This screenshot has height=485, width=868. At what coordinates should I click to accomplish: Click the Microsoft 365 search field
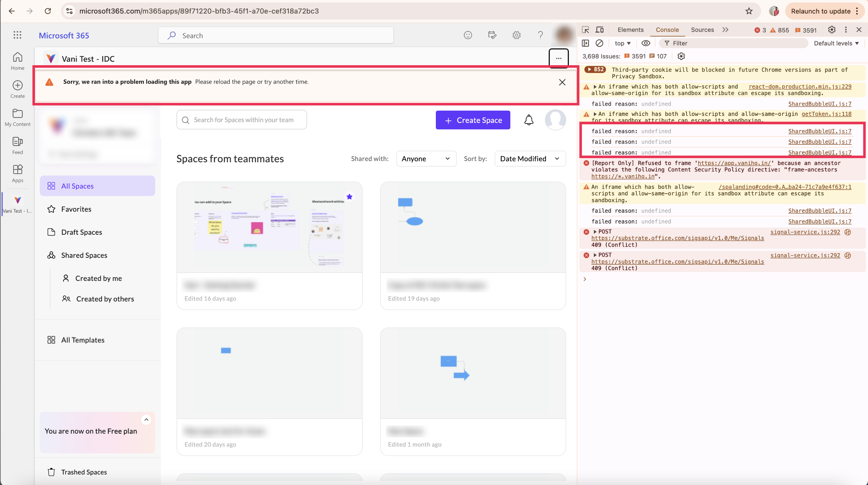tap(276, 35)
